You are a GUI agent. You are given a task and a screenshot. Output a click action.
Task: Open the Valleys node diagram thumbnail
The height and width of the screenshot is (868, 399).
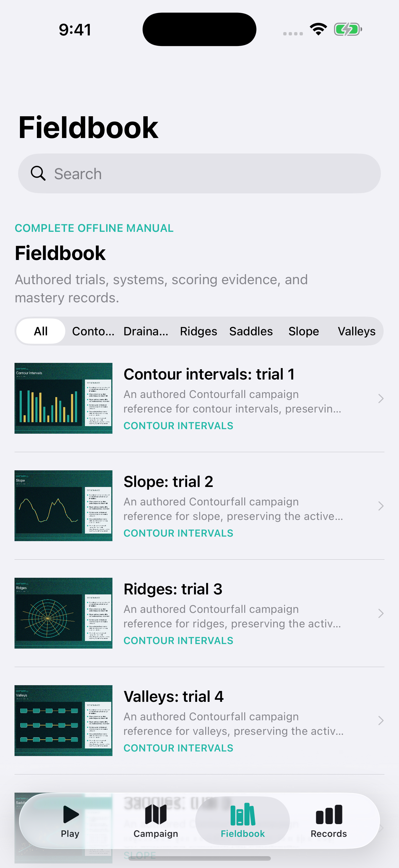tap(63, 720)
